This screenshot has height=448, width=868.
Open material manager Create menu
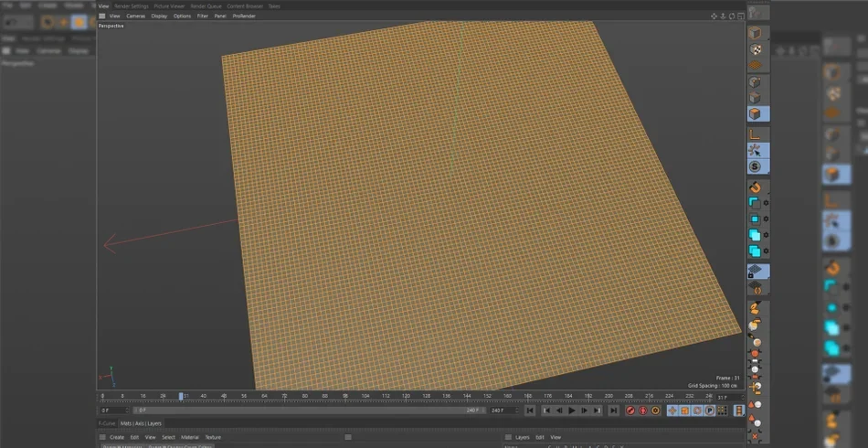(117, 437)
